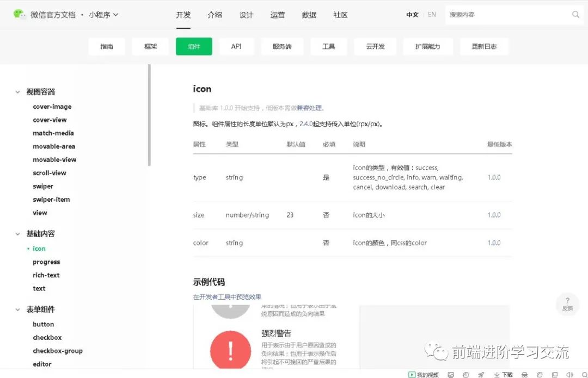Open the 下载 downloads icon
The height and width of the screenshot is (378, 588).
point(503,374)
